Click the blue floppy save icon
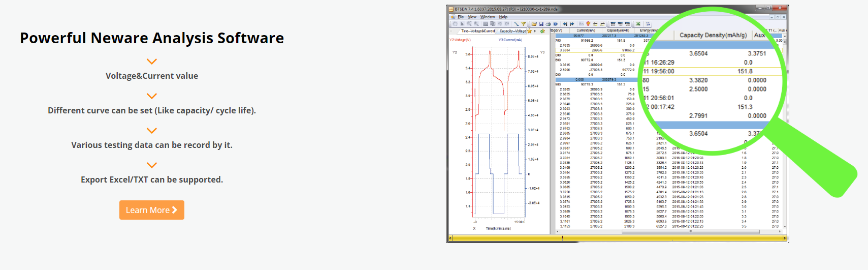868x270 pixels. [541, 24]
